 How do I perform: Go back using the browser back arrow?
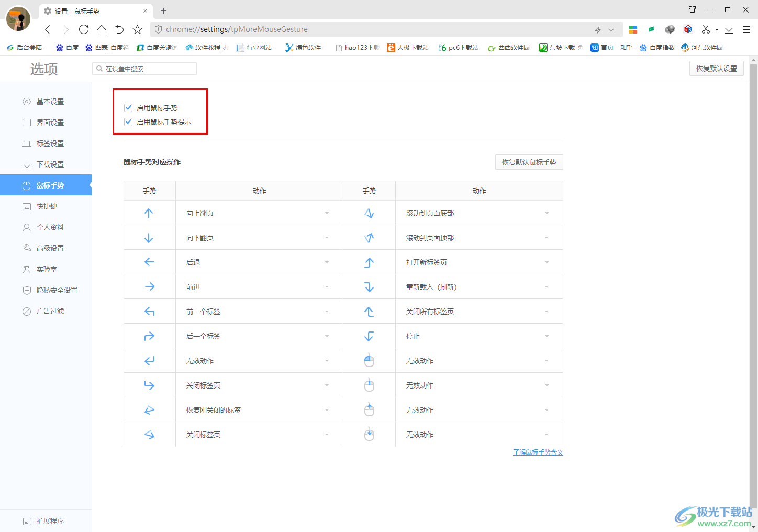[48, 29]
